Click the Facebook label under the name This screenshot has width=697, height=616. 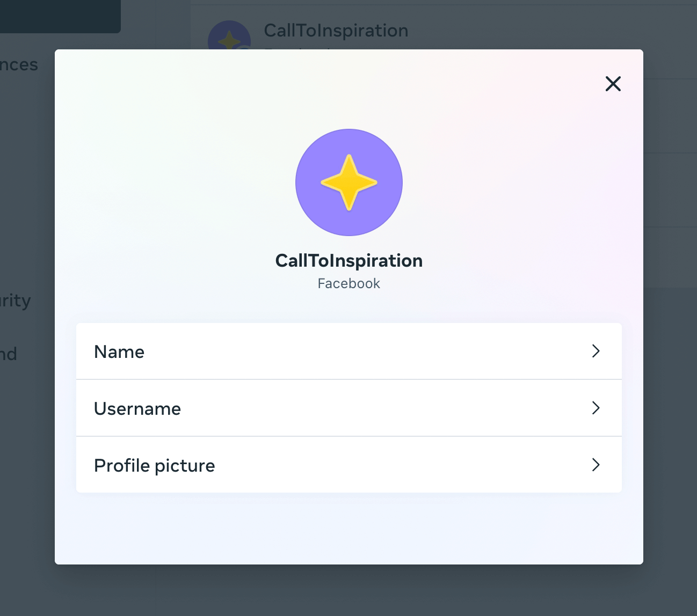click(349, 283)
